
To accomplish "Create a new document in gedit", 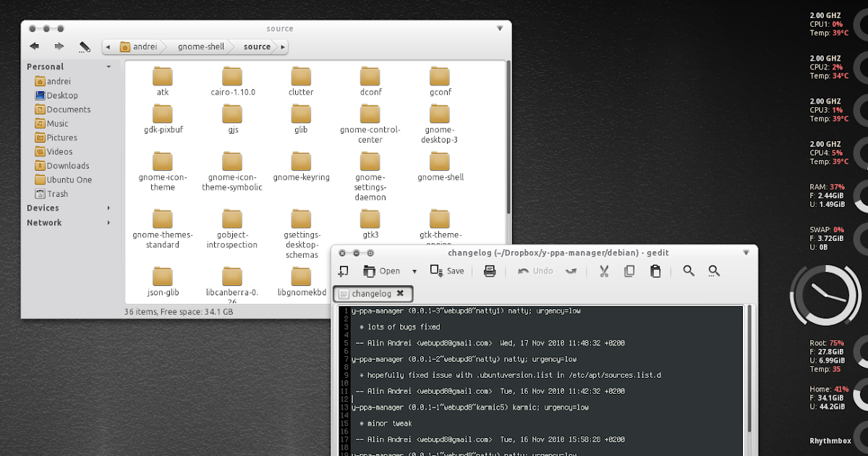I will [343, 271].
